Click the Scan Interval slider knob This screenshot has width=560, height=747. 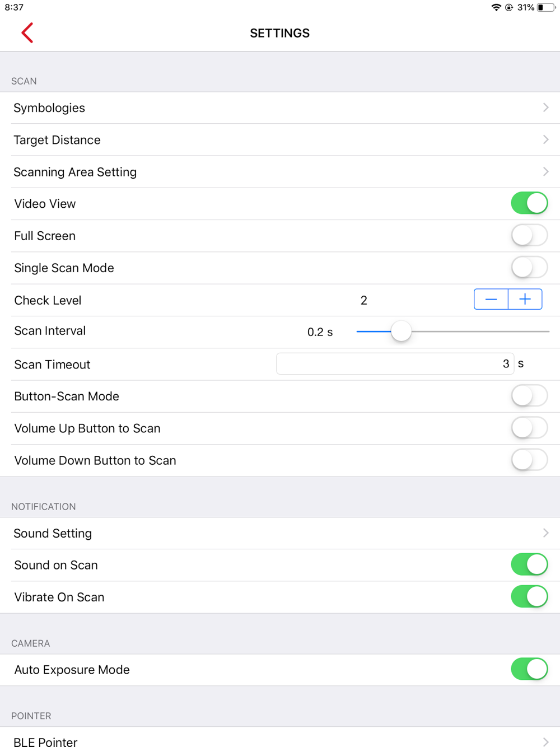point(401,331)
